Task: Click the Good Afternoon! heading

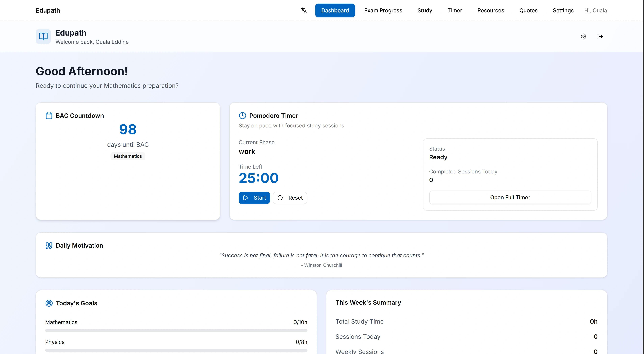Action: [82, 71]
